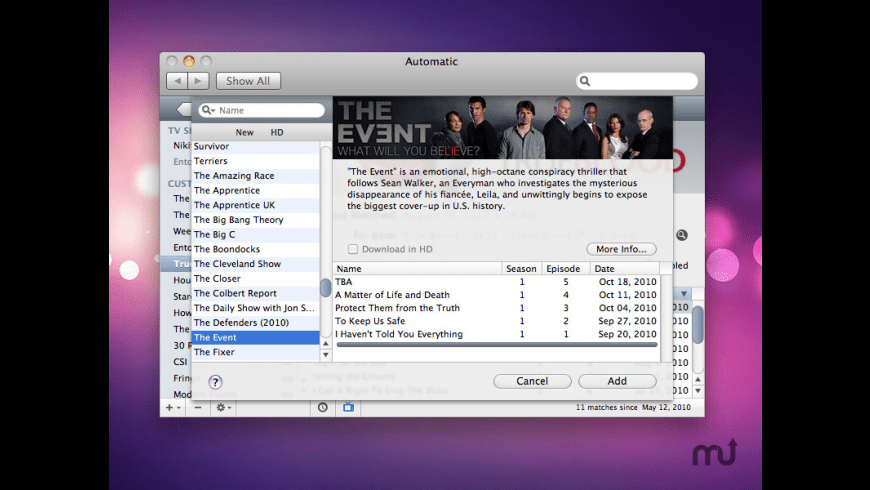Viewport: 870px width, 490px height.
Task: Select The Big C show
Action: (x=256, y=234)
